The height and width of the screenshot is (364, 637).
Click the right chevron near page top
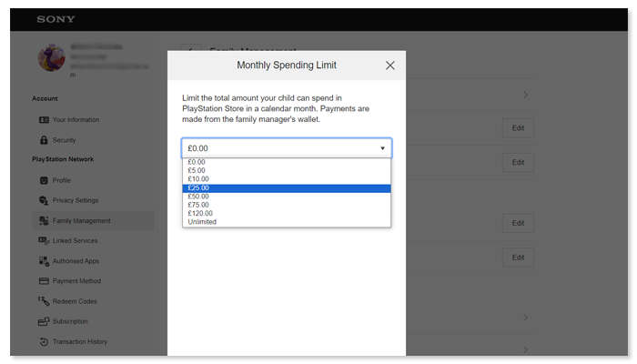525,95
